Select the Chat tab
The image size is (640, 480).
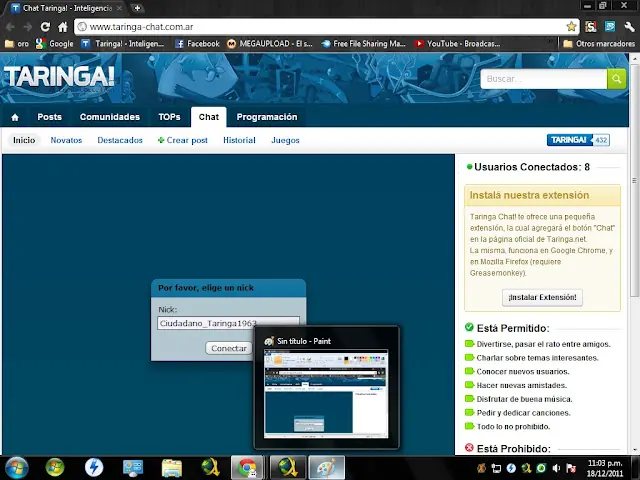click(209, 117)
